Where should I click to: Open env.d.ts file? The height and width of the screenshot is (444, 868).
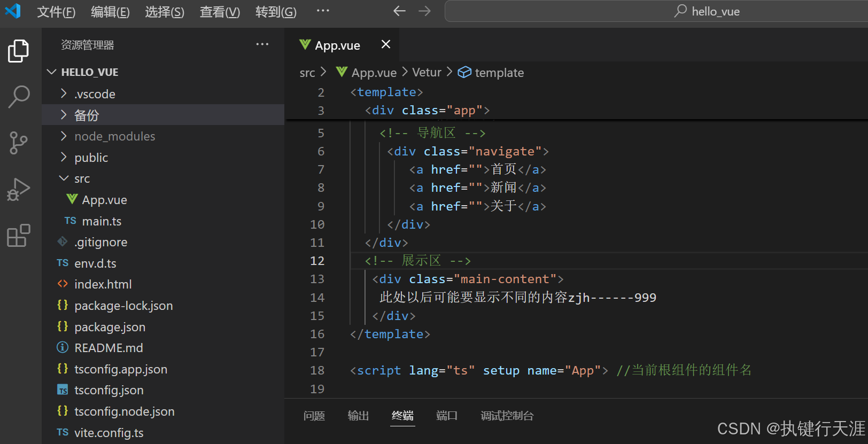click(x=164, y=263)
